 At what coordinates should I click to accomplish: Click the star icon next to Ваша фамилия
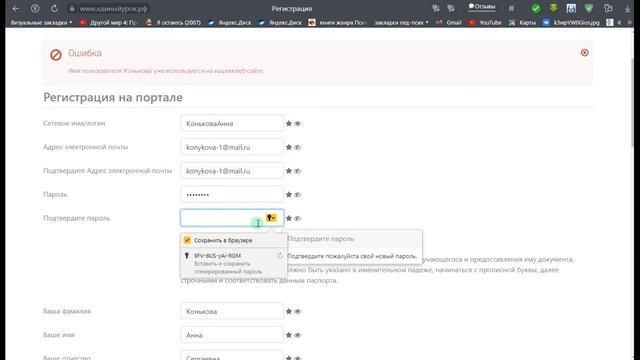(289, 311)
